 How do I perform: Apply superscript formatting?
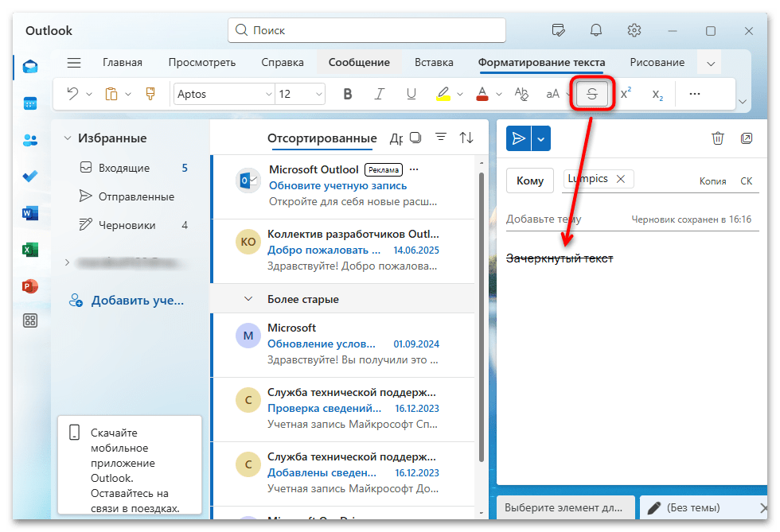626,93
